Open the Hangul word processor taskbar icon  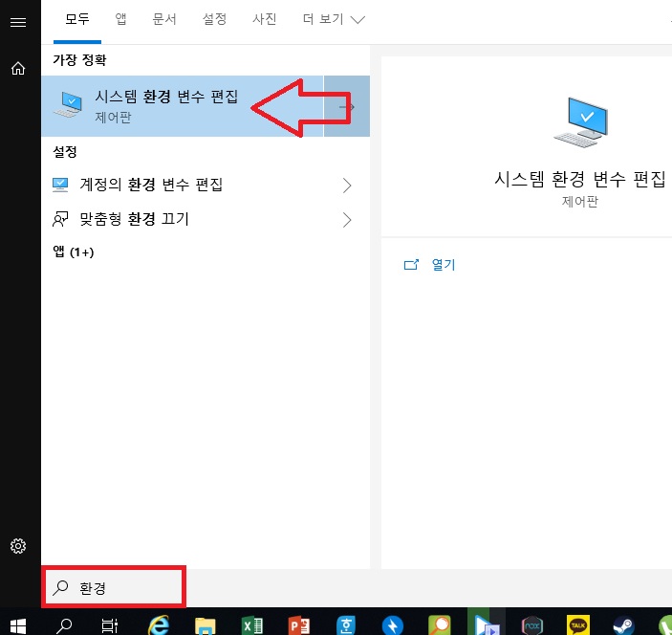click(346, 625)
